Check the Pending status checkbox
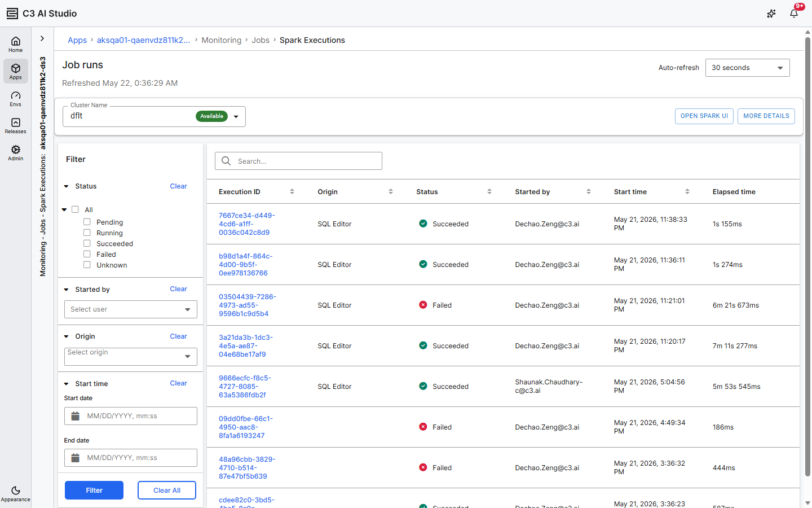The height and width of the screenshot is (508, 812). (87, 222)
